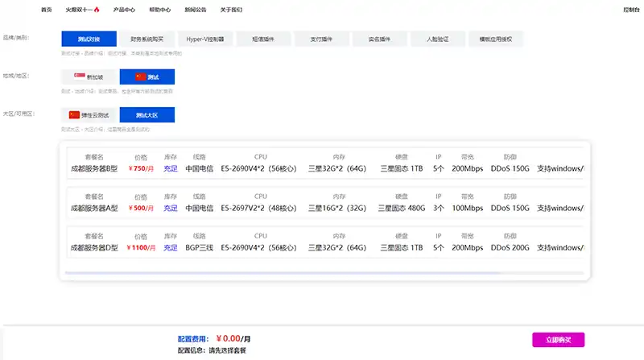Open the 控制台 console link

631,10
